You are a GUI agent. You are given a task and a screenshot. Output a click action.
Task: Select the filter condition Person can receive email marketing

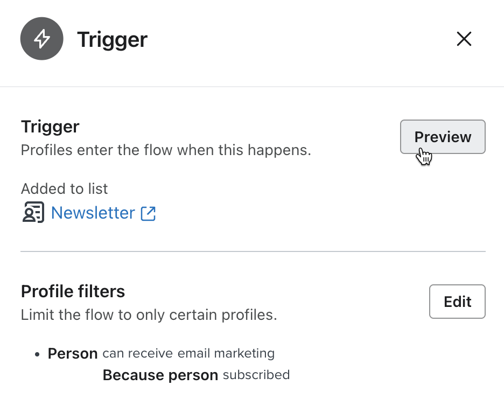pos(161,353)
